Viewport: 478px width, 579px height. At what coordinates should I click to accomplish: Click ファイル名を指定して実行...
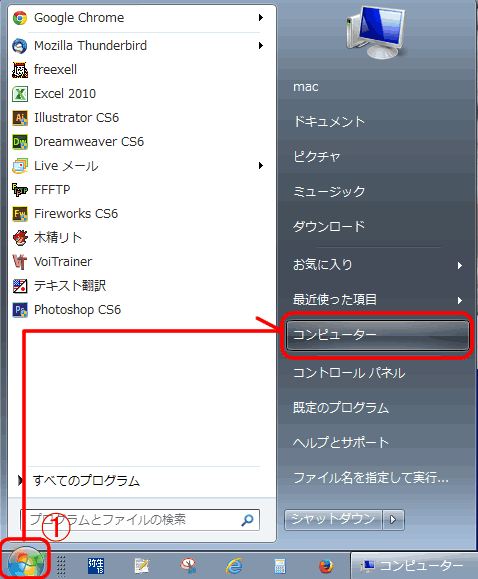coord(371,477)
